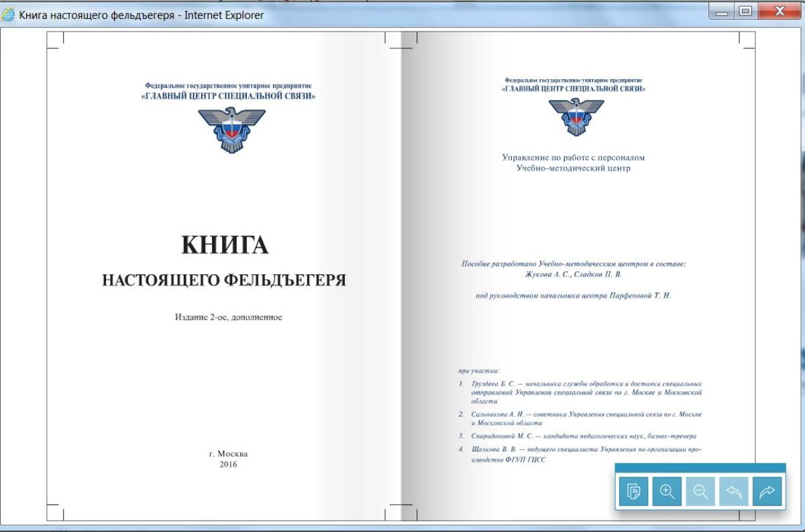Close the book viewer window
The width and height of the screenshot is (805, 532).
[x=780, y=11]
